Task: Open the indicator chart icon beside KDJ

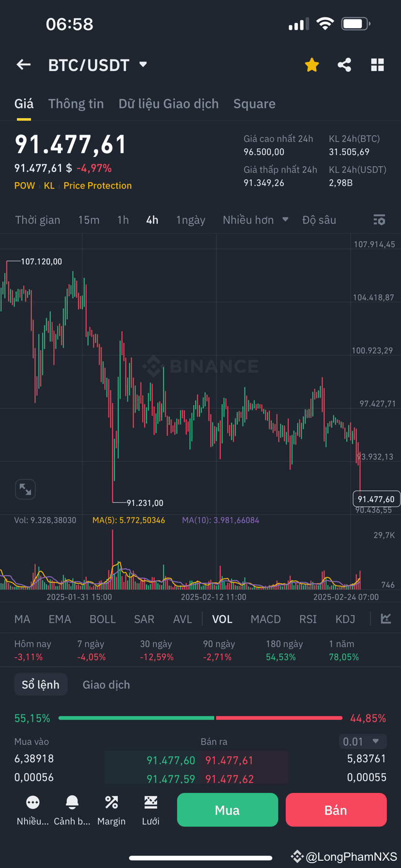Action: pyautogui.click(x=386, y=619)
